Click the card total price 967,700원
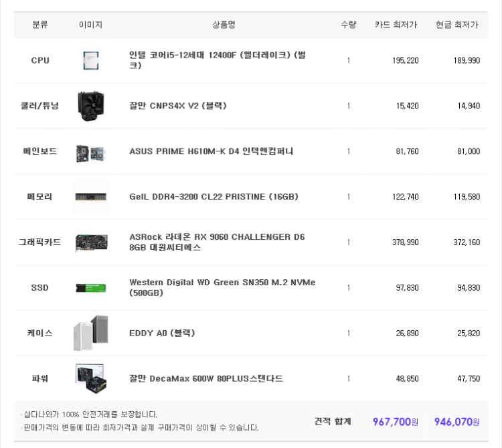Image resolution: width=502 pixels, height=448 pixels. [x=396, y=422]
